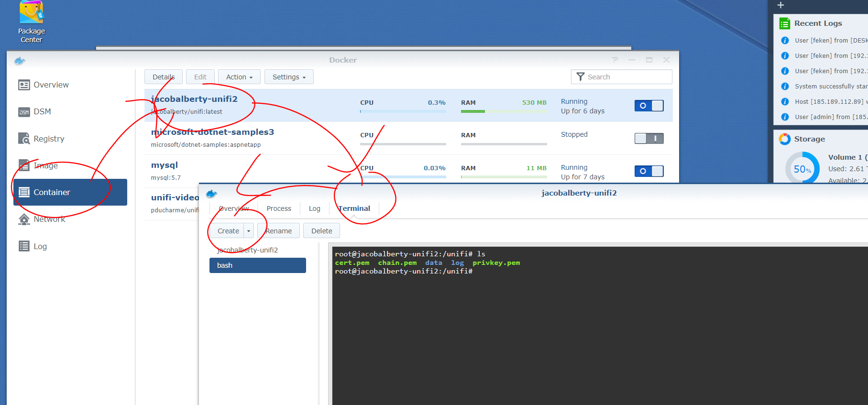Select the bash terminal session
This screenshot has width=868, height=405.
tap(258, 265)
